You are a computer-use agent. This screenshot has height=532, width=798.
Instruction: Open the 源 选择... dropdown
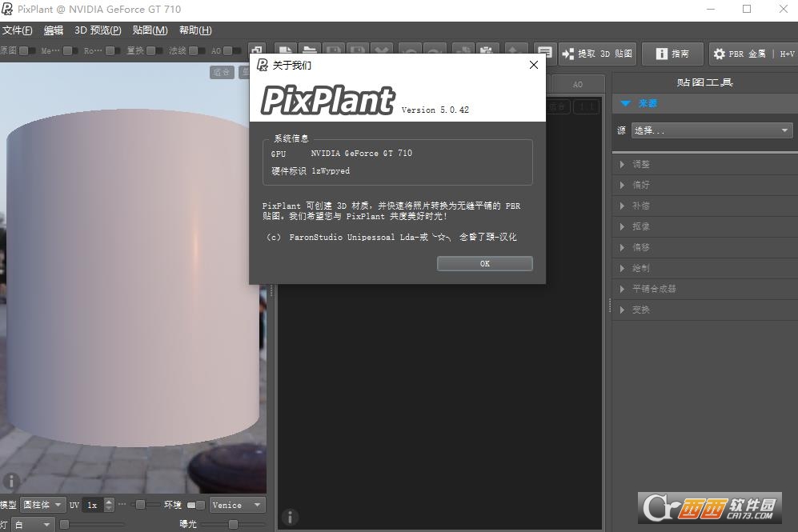pyautogui.click(x=712, y=130)
